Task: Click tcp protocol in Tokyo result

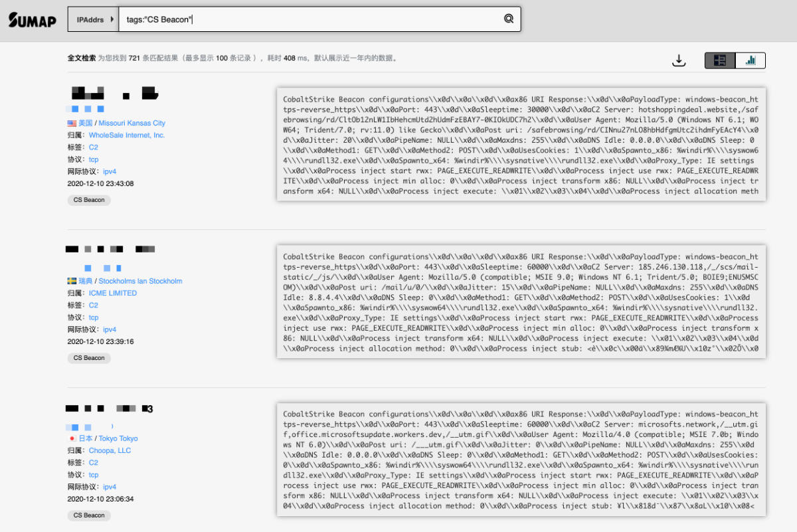Action: (94, 475)
